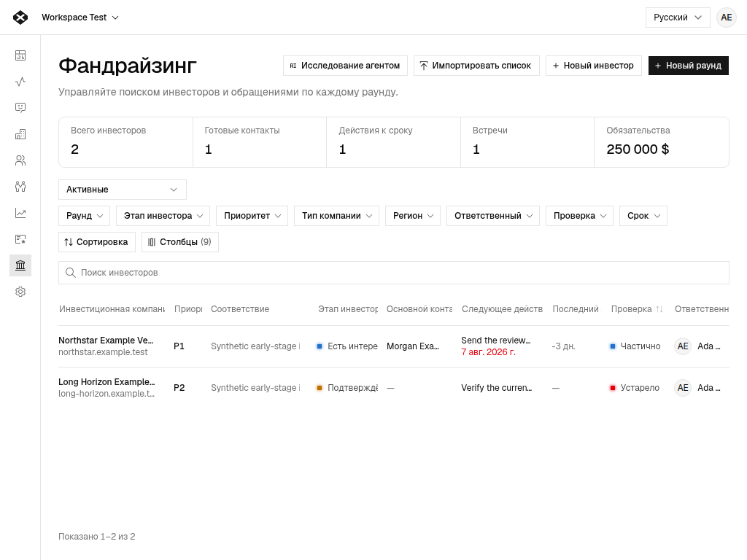
Task: Click the Исследование агентом button
Action: pyautogui.click(x=345, y=66)
